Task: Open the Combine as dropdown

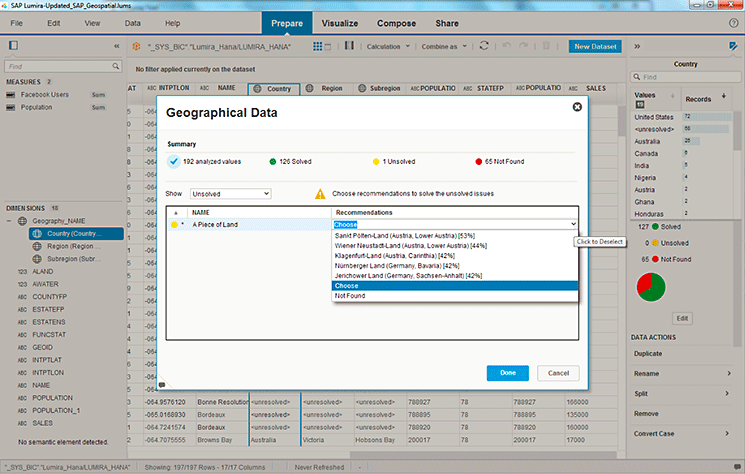Action: click(x=443, y=46)
